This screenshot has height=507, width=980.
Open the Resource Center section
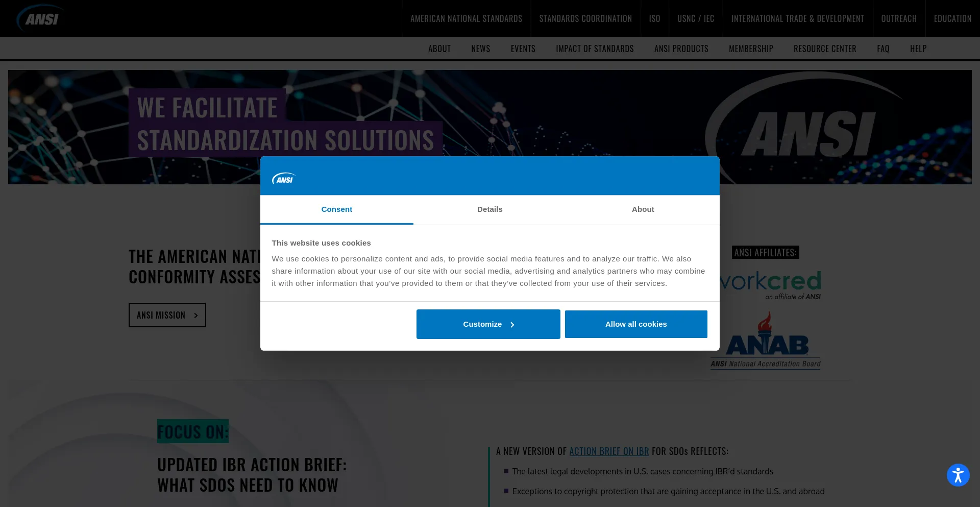(x=825, y=49)
